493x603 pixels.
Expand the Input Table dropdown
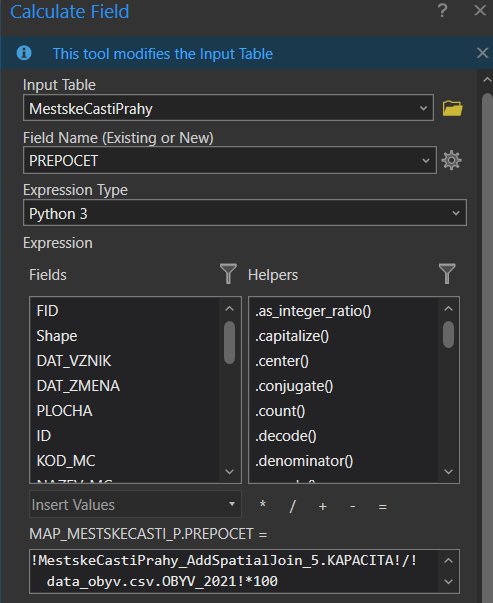[423, 108]
